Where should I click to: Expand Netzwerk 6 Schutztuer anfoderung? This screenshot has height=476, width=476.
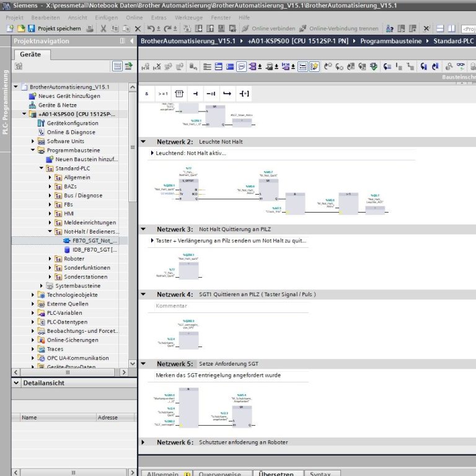[x=143, y=443]
